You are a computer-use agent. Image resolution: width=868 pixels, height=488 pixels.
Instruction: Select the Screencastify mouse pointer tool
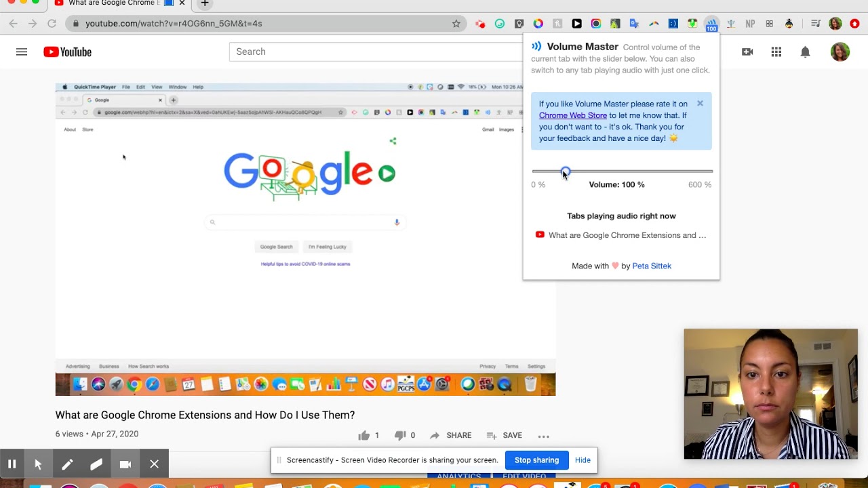(38, 464)
